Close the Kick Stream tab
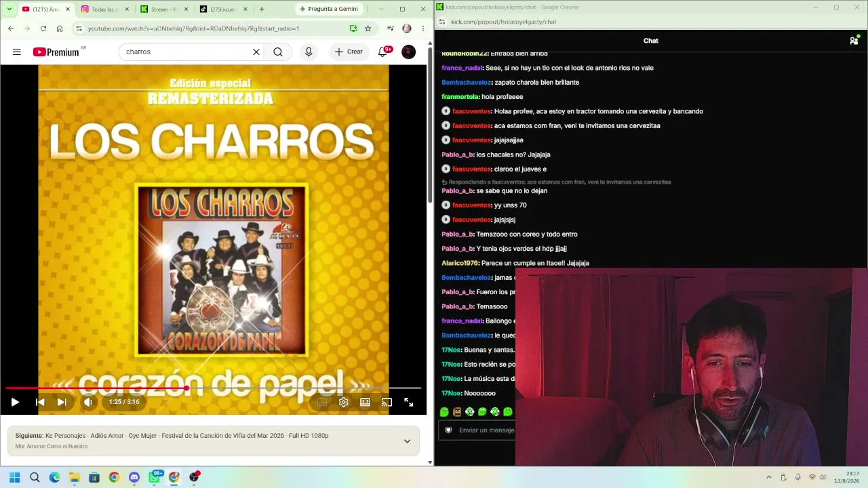868x488 pixels. (186, 9)
